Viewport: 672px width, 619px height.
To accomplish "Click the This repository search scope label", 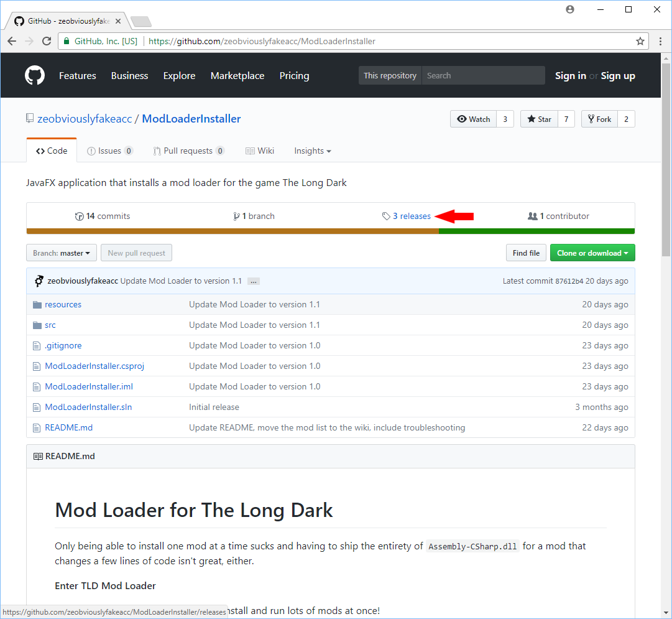I will [390, 75].
